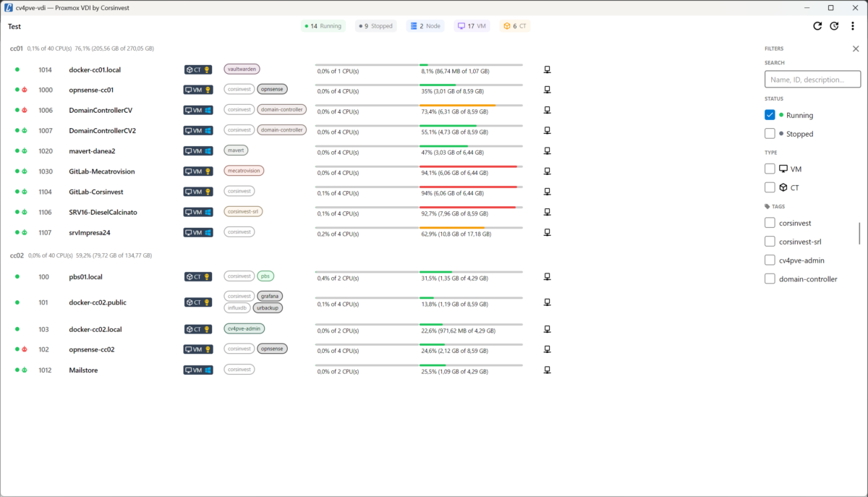Click the memory usage bar of srvImpresa24
This screenshot has height=497, width=868.
click(x=471, y=228)
